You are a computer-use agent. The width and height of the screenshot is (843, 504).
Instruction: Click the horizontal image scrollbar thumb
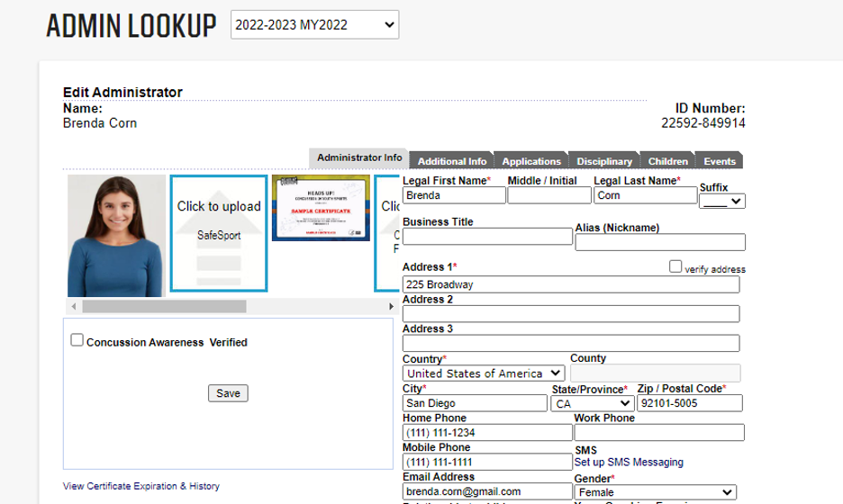pos(164,306)
